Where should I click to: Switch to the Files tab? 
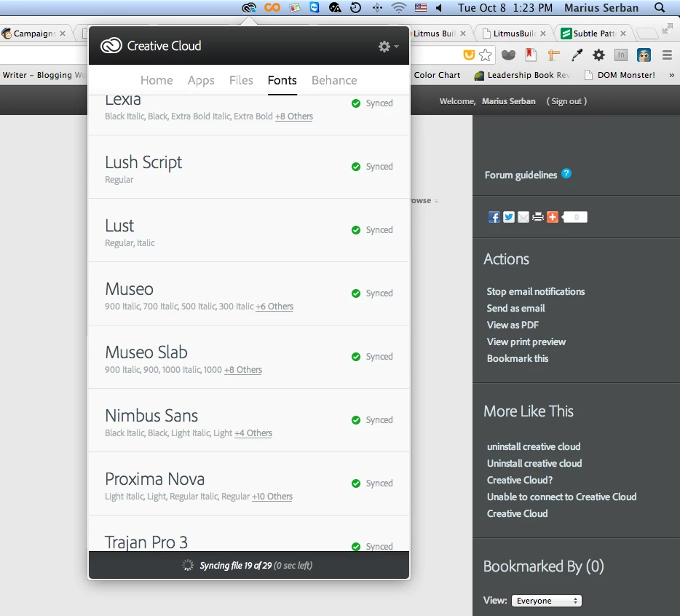pyautogui.click(x=241, y=80)
